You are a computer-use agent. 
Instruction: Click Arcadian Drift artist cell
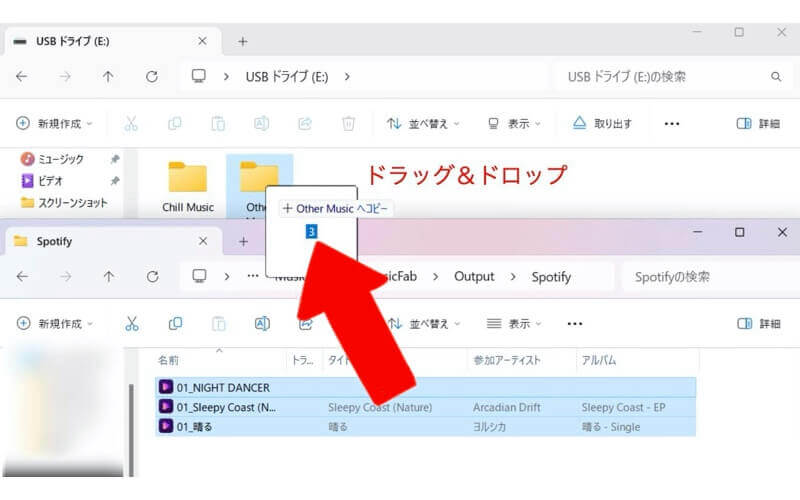point(506,407)
